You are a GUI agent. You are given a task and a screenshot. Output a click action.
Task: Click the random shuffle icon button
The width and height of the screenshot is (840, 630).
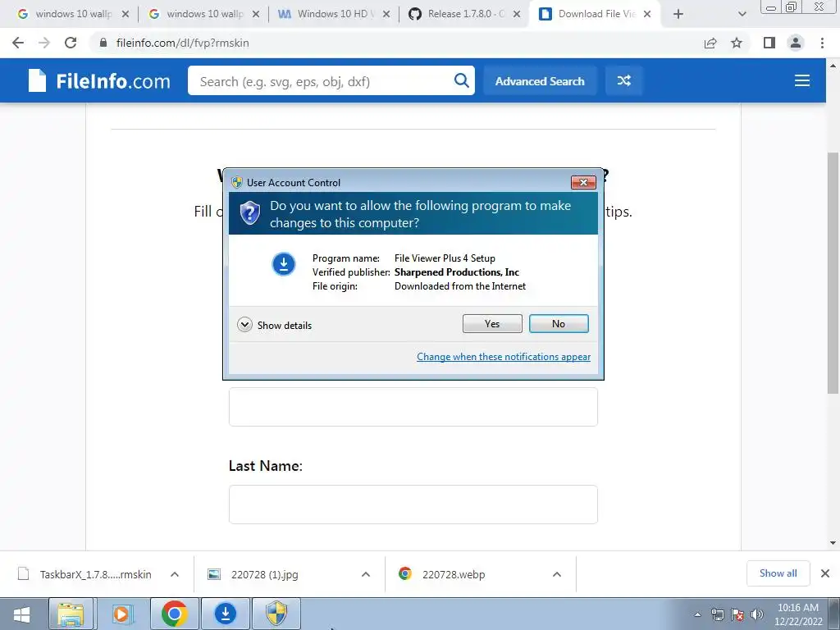click(623, 81)
